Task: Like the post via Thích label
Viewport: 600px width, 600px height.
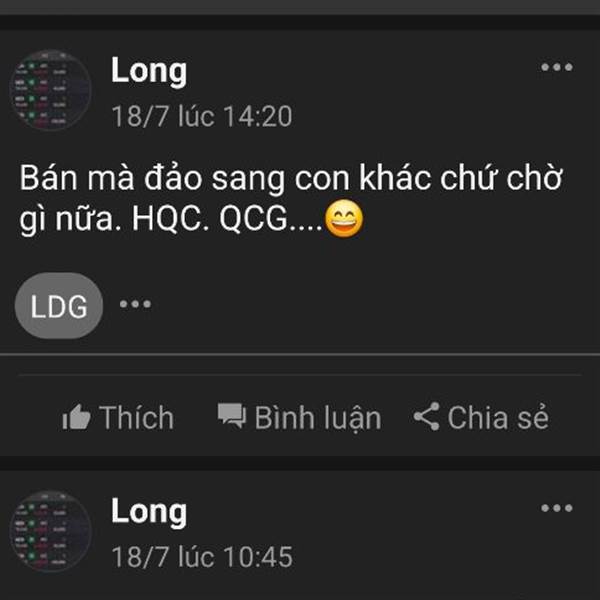Action: pyautogui.click(x=137, y=417)
